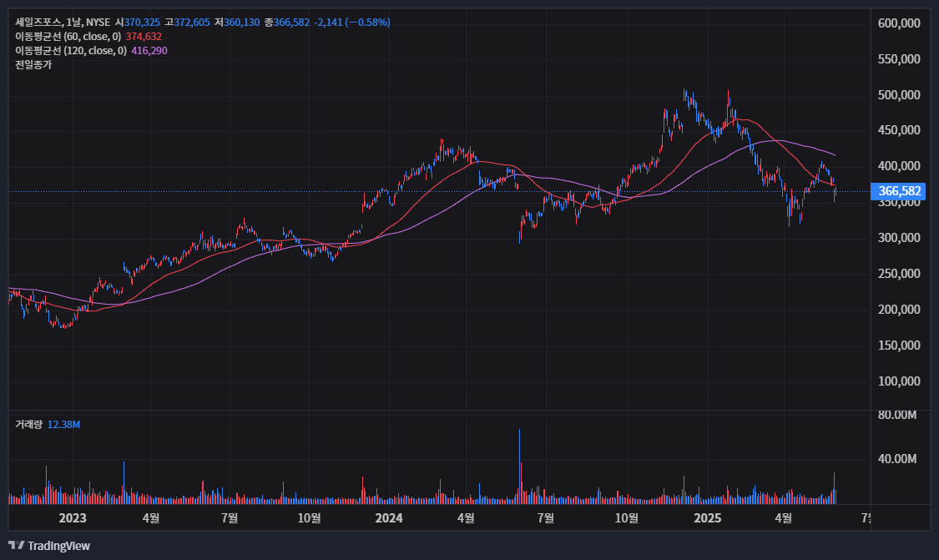This screenshot has height=560, width=939.
Task: Click the 600,000 price axis label
Action: pyautogui.click(x=899, y=23)
